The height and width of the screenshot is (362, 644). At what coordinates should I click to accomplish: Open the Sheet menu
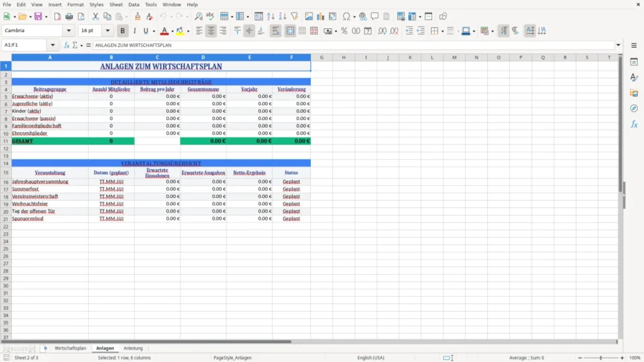pyautogui.click(x=116, y=4)
